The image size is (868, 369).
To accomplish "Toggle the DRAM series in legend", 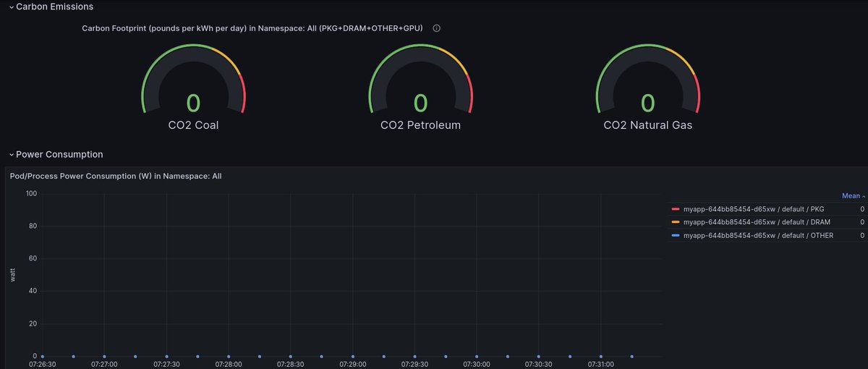I will pos(757,222).
